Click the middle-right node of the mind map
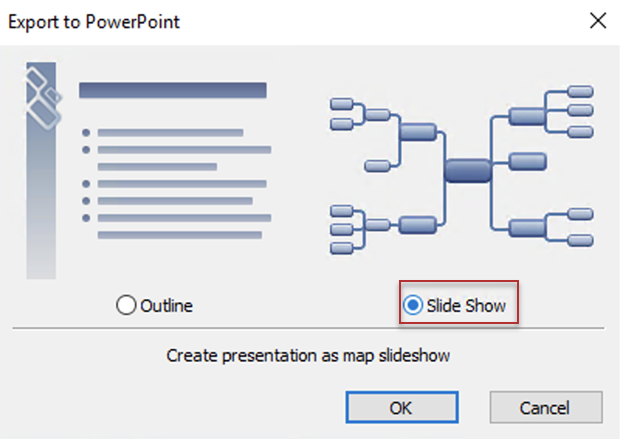 pyautogui.click(x=527, y=161)
